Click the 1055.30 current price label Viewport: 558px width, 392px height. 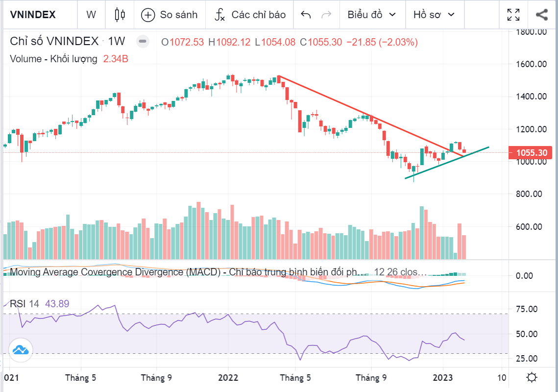point(530,153)
